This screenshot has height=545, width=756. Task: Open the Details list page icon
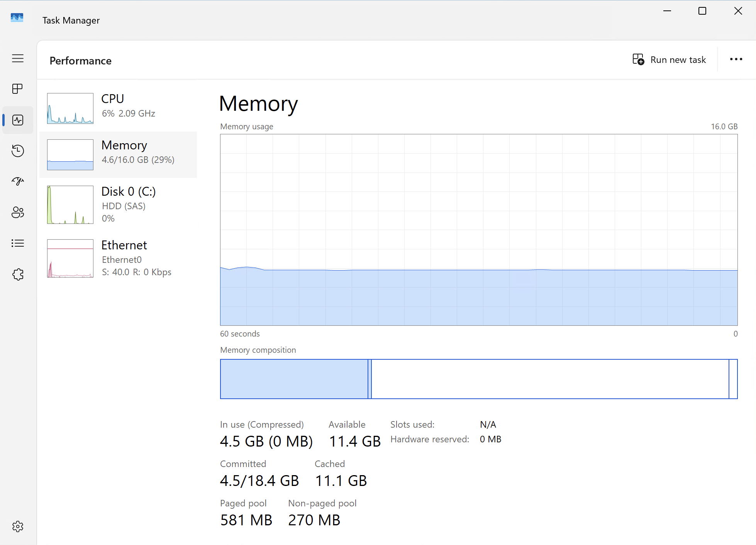tap(18, 243)
